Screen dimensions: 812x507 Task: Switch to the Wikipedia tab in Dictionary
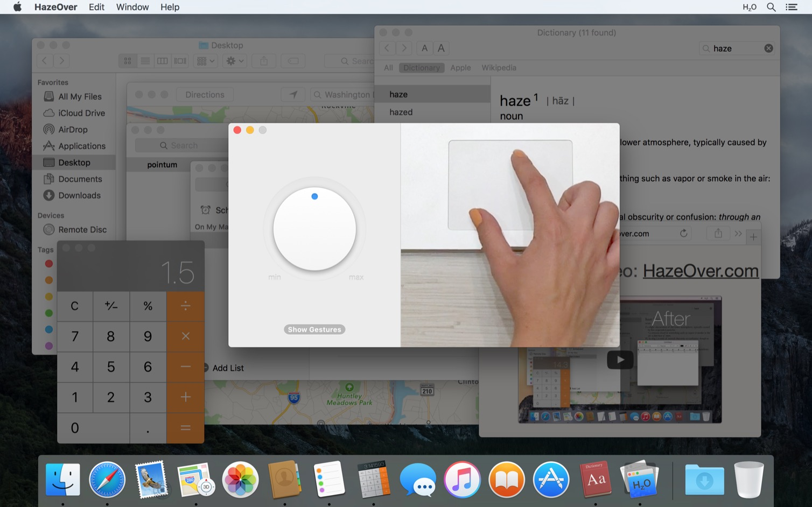pos(498,67)
